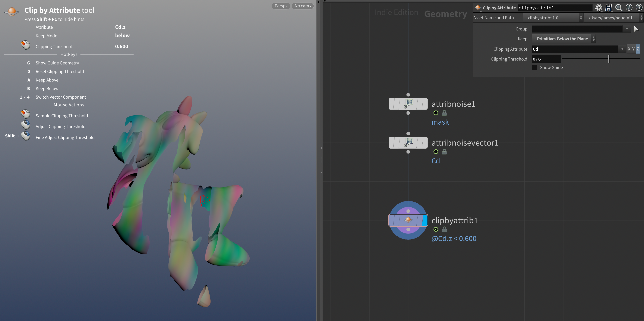Screen dimensions: 644x321
Task: Click the lock badge under attribnoisevector1
Action: tap(444, 152)
